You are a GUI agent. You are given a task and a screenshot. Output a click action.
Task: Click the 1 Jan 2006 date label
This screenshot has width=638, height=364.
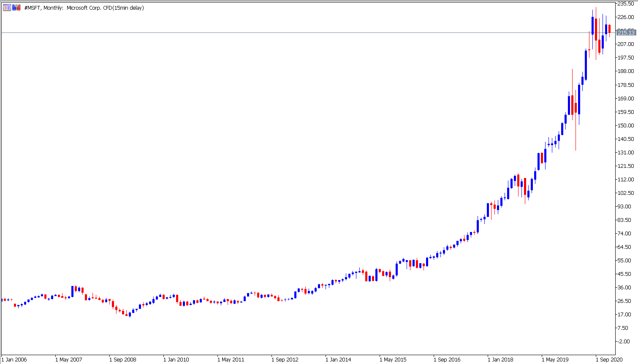point(14,359)
